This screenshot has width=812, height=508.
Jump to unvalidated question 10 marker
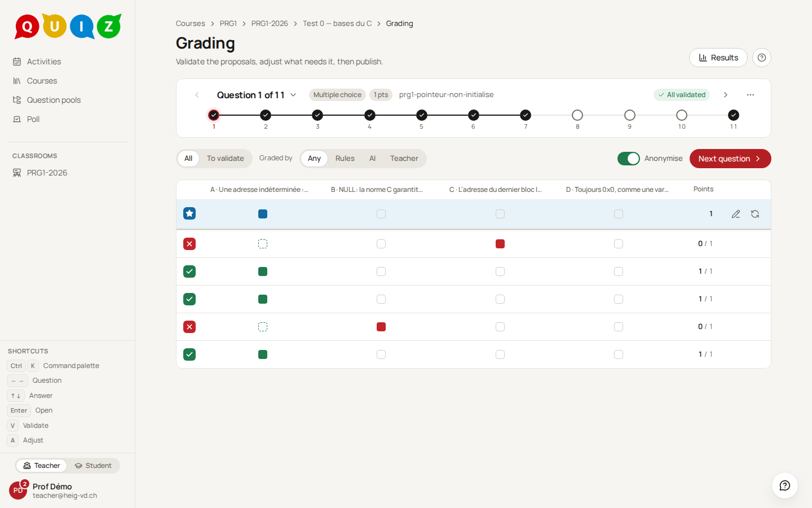pos(682,115)
